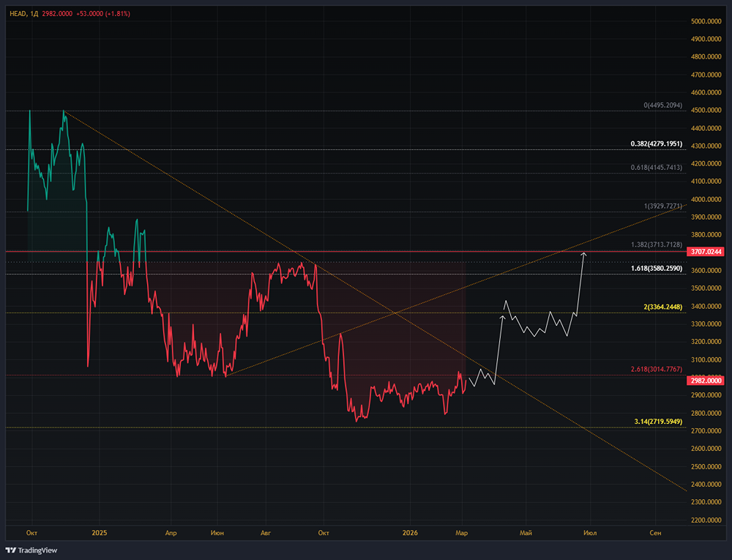Viewport: 732px width, 560px height.
Task: Click the Сен label on the time axis
Action: [x=655, y=533]
